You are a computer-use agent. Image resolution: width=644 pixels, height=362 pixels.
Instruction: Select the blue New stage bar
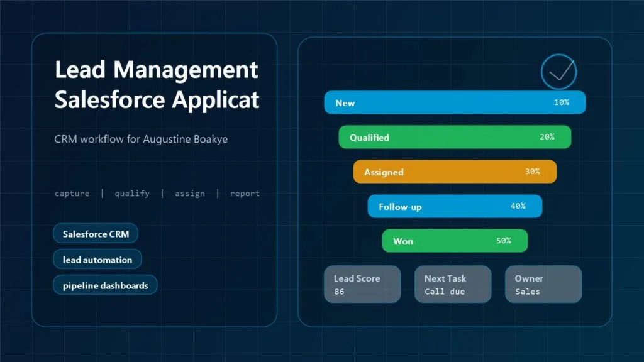coord(455,102)
